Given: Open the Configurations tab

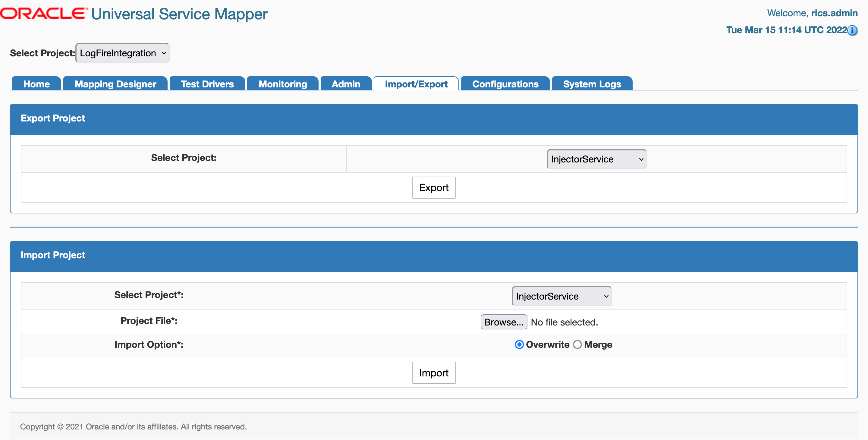Looking at the screenshot, I should pyautogui.click(x=505, y=84).
